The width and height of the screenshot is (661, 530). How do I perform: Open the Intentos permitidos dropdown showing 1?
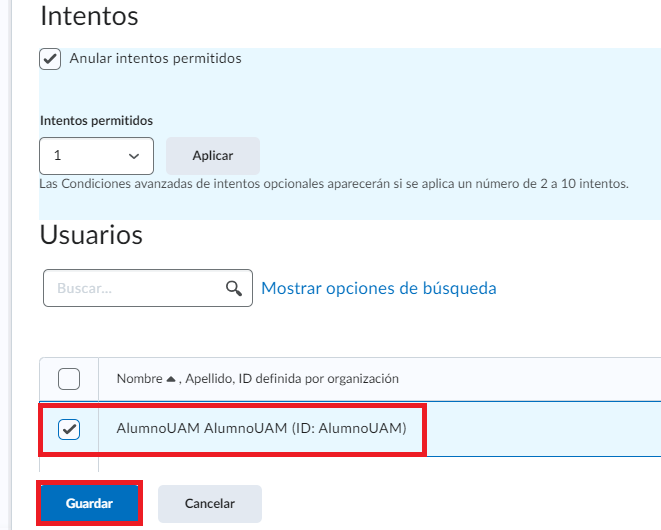click(x=96, y=156)
